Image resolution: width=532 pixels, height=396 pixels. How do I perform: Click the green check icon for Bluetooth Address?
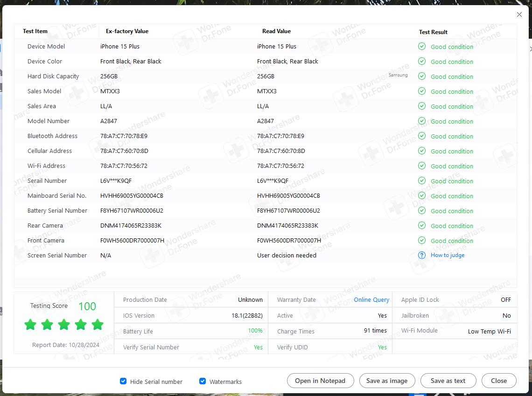[x=422, y=136]
